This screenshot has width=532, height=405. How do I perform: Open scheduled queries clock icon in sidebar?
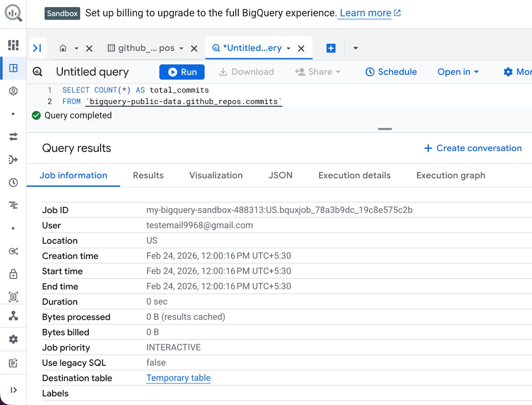tap(13, 182)
